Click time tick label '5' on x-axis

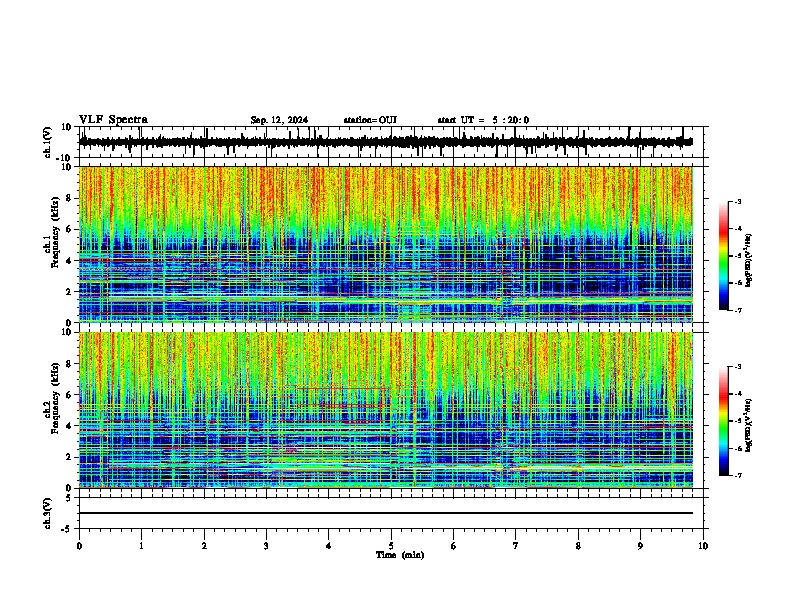[x=391, y=546]
